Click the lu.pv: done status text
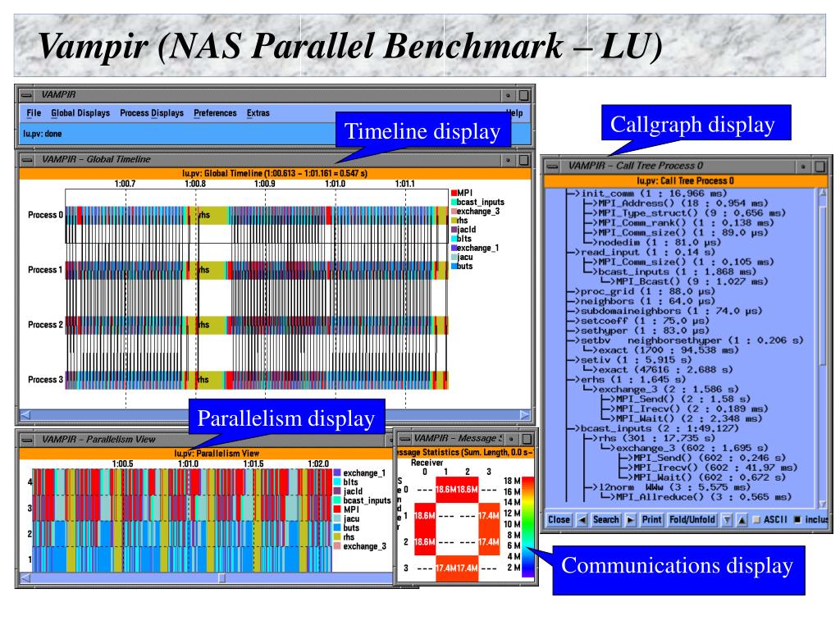Viewport: 840px width, 630px height. click(43, 134)
